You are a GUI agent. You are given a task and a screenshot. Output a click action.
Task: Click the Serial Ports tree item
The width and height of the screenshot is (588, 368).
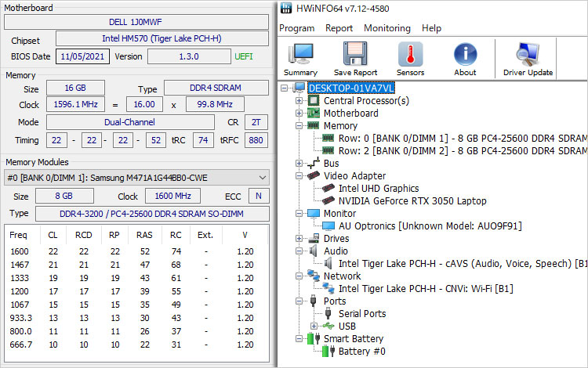tap(362, 314)
